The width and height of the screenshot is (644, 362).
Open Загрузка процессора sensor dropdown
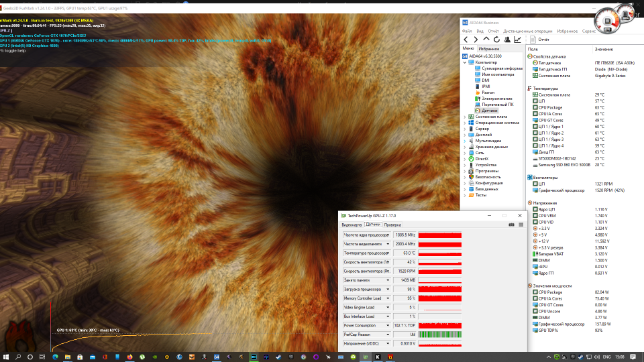click(x=388, y=290)
